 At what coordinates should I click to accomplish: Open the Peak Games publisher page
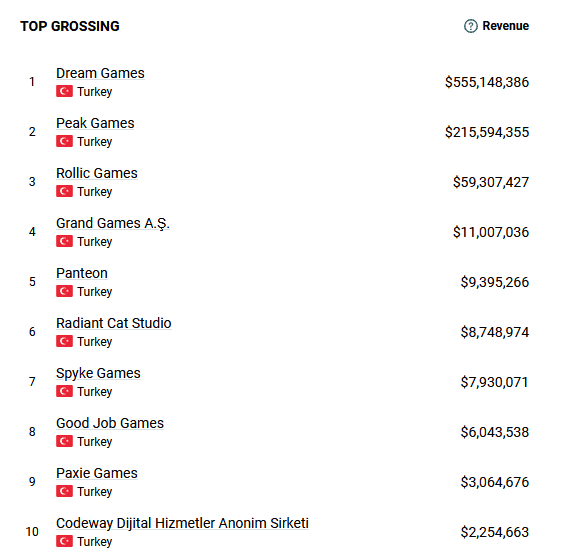point(95,123)
